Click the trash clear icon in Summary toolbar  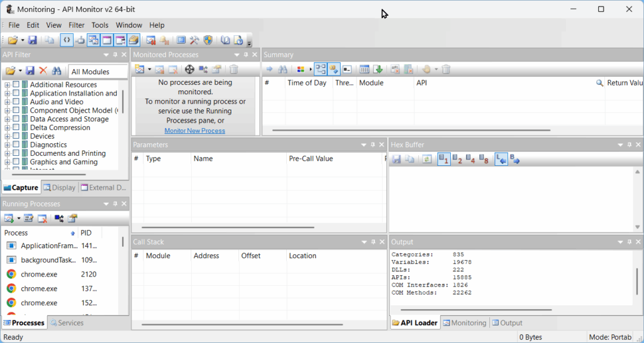tap(446, 69)
